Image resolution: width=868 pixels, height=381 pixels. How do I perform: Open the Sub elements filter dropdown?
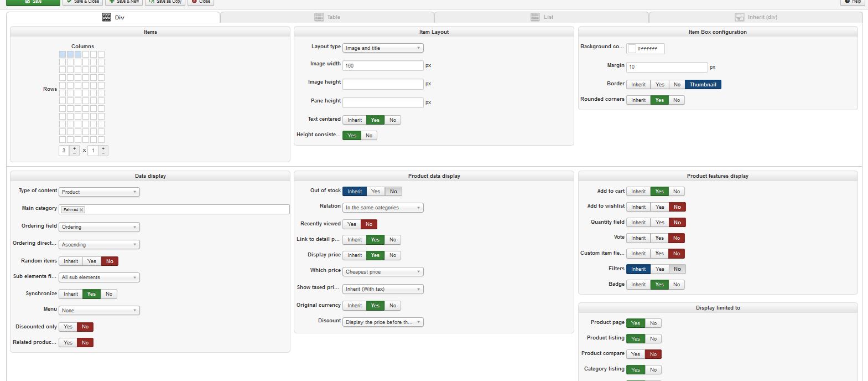pos(99,277)
